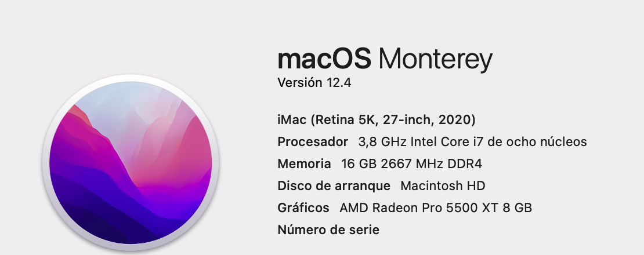Click the Gráficos label

coord(303,208)
